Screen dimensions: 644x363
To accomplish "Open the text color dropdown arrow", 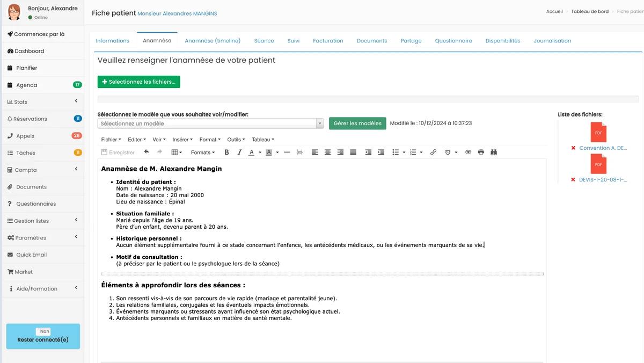I will [x=260, y=153].
